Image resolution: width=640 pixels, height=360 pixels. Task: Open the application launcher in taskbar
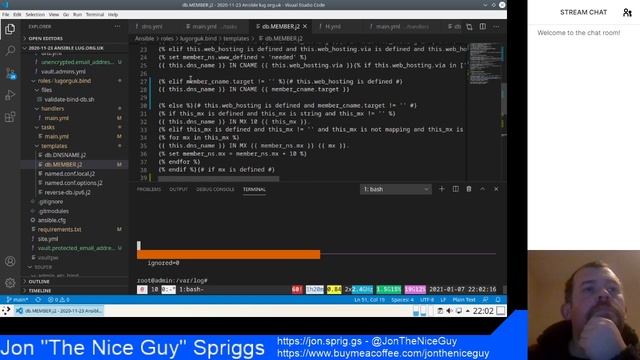[x=6, y=311]
